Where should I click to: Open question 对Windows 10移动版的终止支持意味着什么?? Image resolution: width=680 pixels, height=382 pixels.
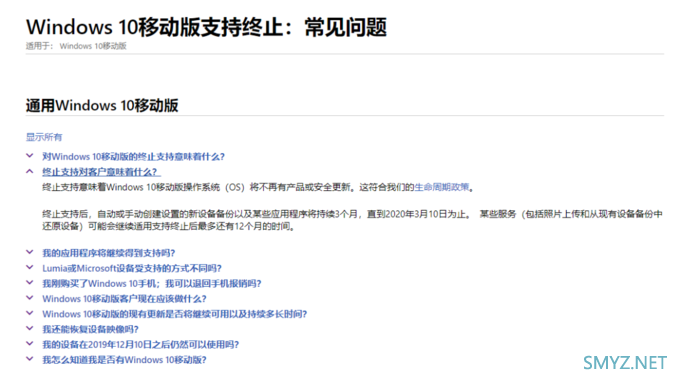(133, 157)
